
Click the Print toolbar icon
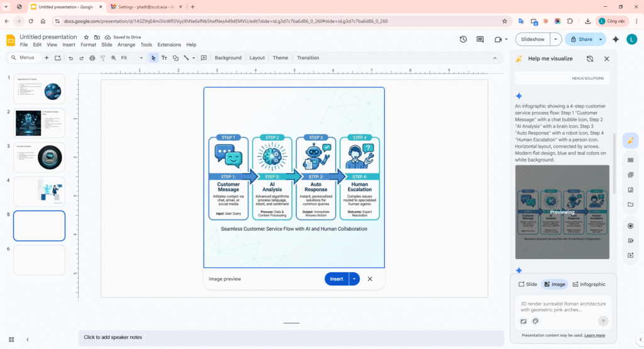point(92,58)
